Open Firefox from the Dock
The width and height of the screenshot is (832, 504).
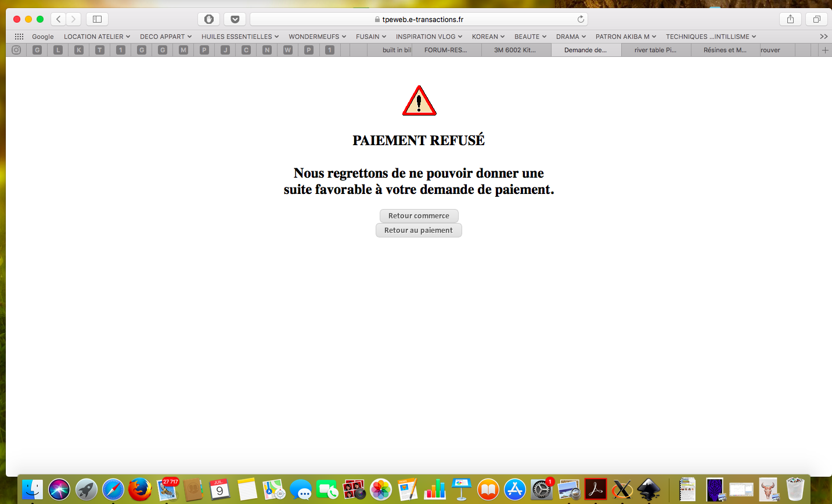point(140,489)
